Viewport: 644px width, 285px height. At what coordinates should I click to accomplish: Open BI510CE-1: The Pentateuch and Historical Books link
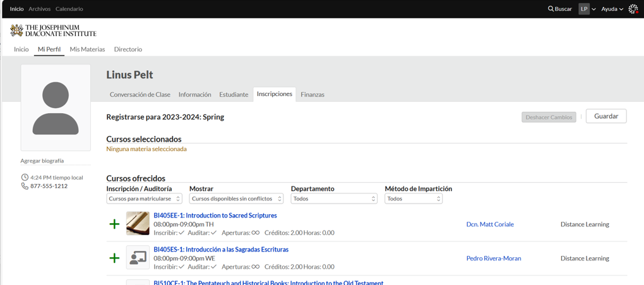(268, 283)
